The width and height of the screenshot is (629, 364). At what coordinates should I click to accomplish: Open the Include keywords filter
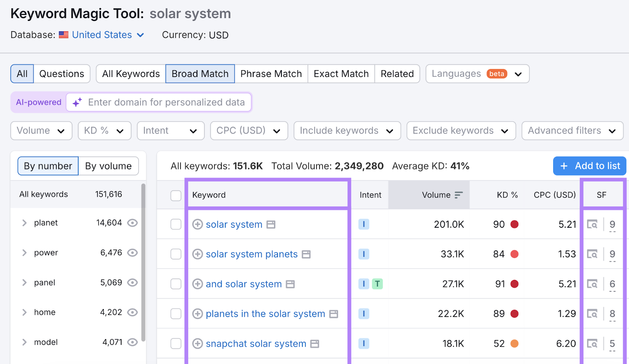point(347,130)
